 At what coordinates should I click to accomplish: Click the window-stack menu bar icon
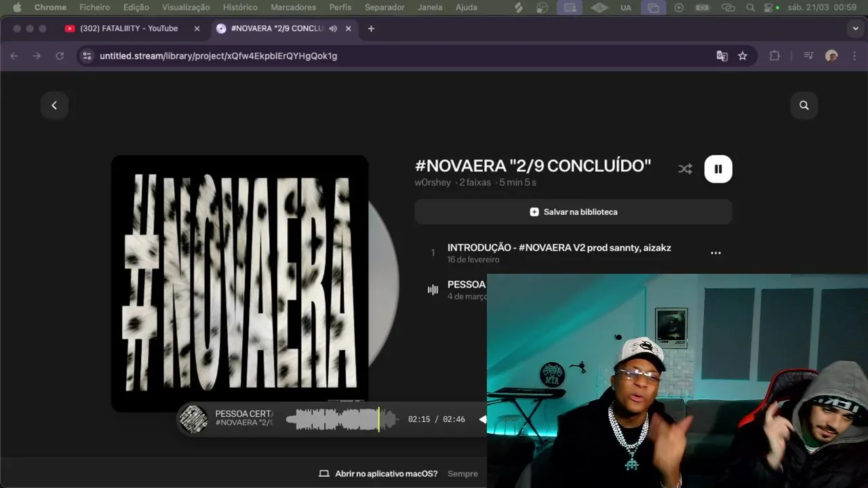pyautogui.click(x=653, y=7)
